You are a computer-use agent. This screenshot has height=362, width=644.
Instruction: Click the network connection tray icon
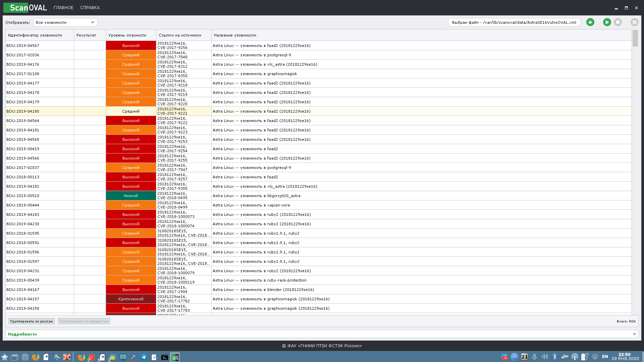pyautogui.click(x=575, y=357)
